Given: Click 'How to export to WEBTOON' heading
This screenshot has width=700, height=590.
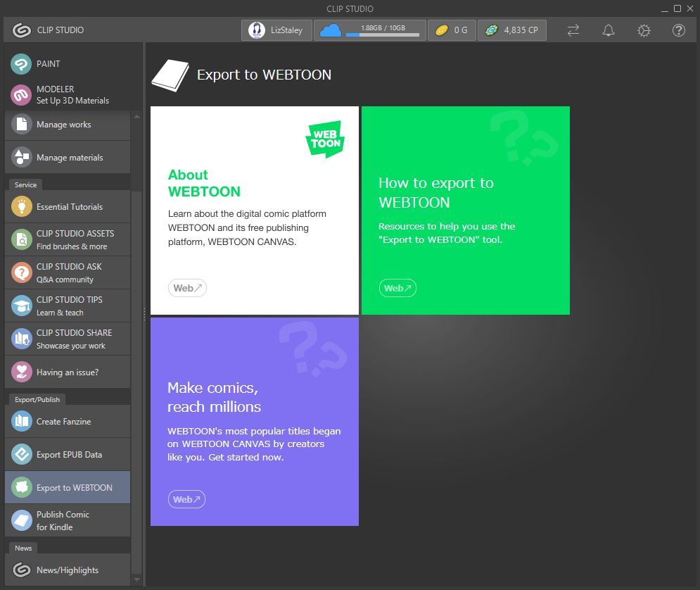Looking at the screenshot, I should [435, 192].
